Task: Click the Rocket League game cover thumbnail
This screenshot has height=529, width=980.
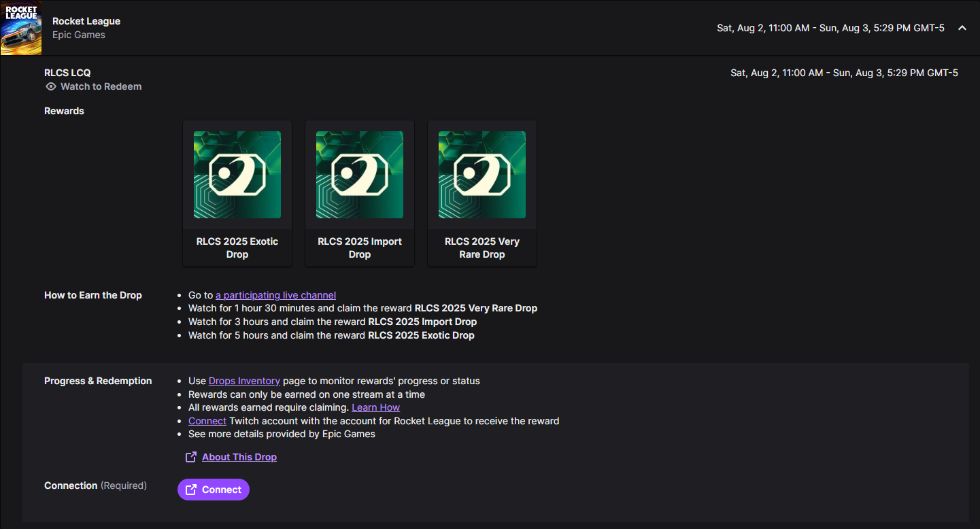Action: 21,28
